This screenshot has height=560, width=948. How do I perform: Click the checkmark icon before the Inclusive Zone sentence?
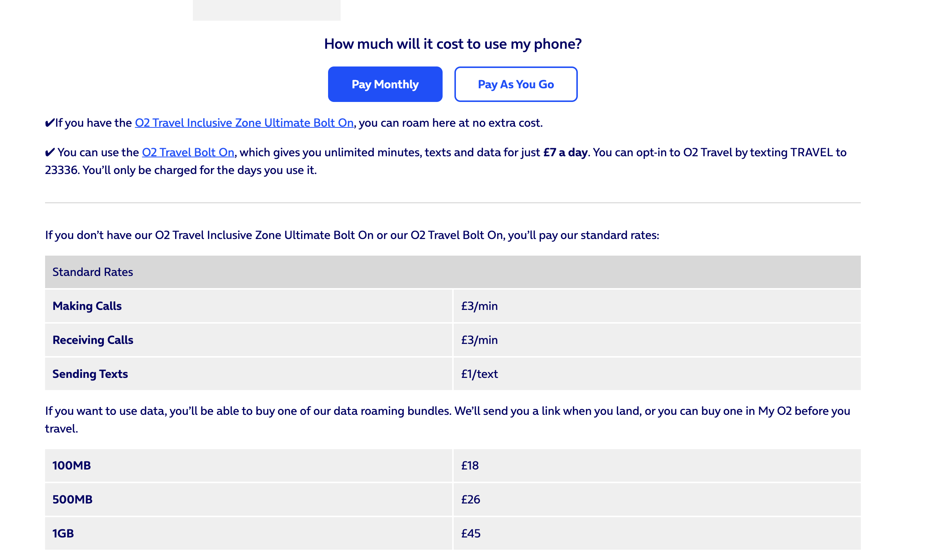point(50,122)
